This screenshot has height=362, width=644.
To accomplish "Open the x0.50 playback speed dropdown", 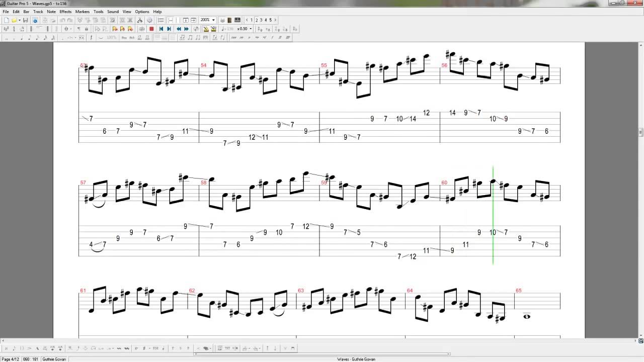I will [x=251, y=29].
